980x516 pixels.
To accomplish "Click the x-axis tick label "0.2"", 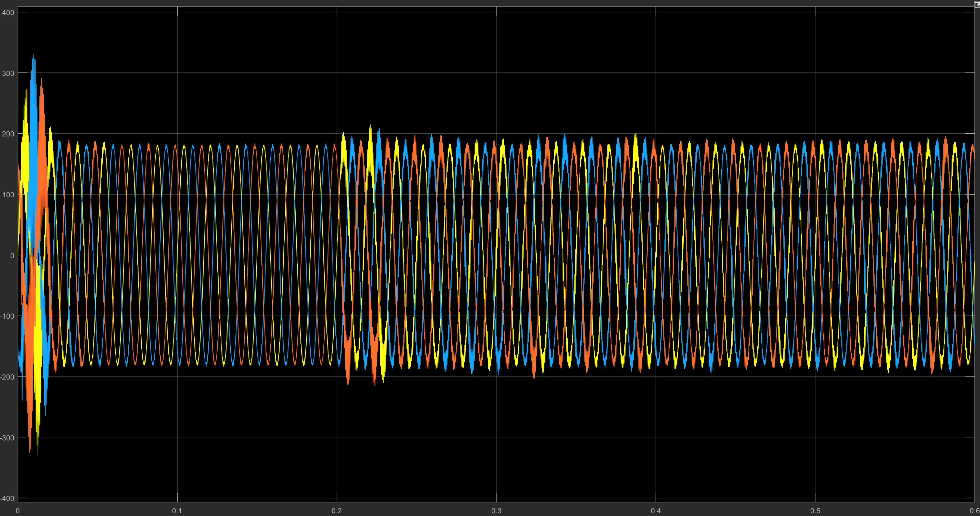I will [337, 511].
